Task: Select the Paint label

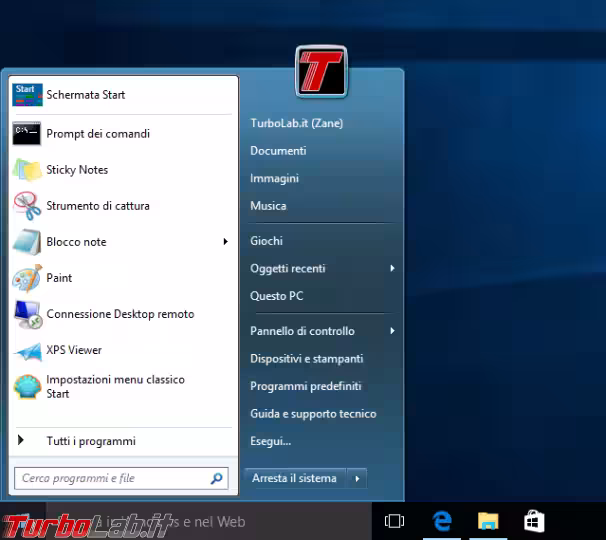Action: (59, 278)
